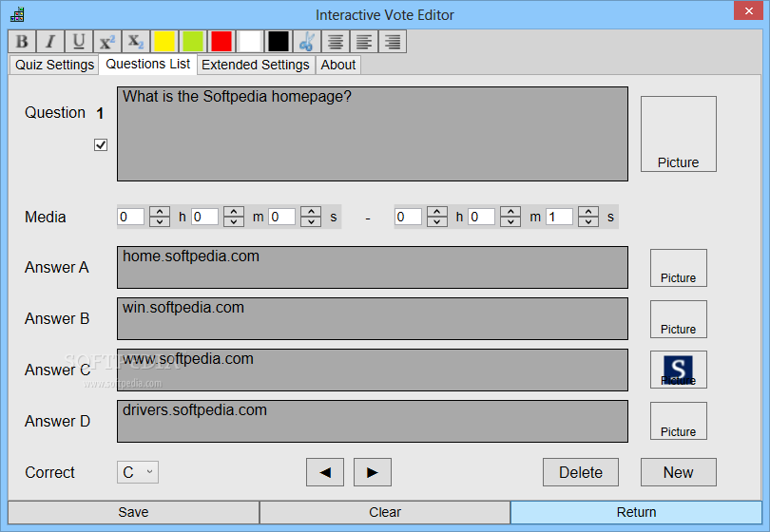770x532 pixels.
Task: Increase the media start seconds value
Action: click(311, 212)
